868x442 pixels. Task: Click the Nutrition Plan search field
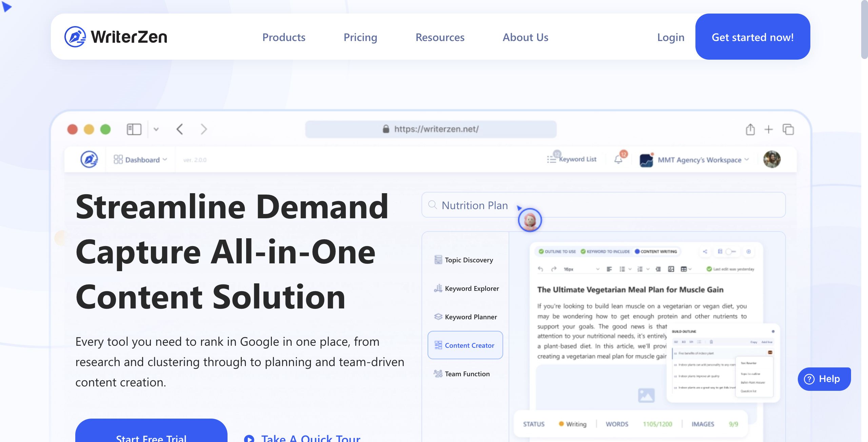[x=604, y=205]
